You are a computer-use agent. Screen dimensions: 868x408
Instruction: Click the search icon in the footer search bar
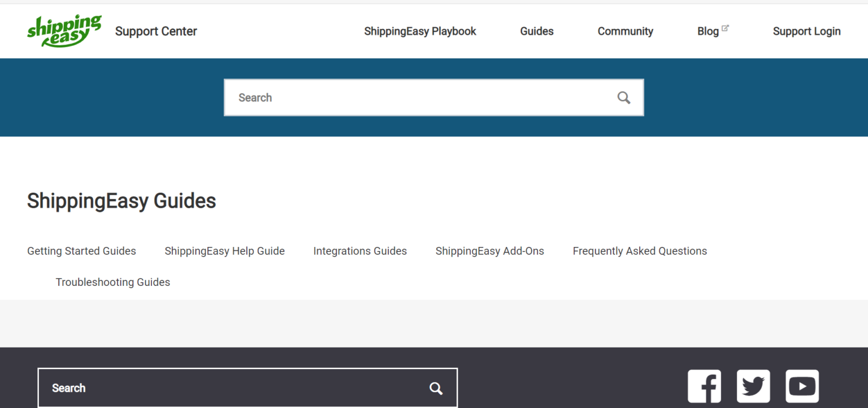click(436, 388)
